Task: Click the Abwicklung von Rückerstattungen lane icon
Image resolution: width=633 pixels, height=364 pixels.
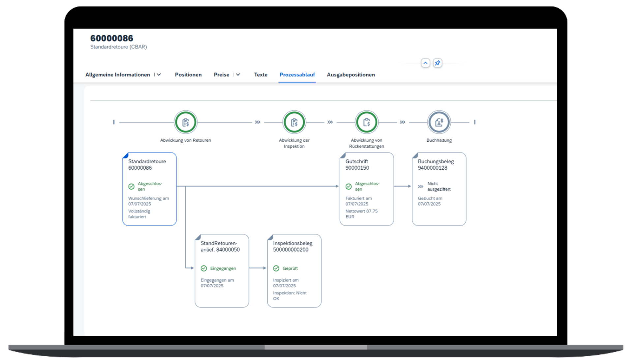Action: tap(366, 122)
